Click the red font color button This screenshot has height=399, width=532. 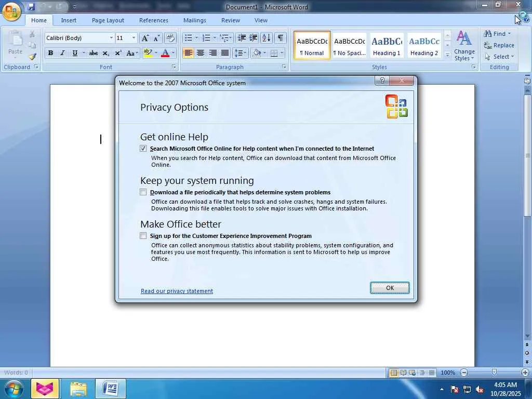[165, 53]
